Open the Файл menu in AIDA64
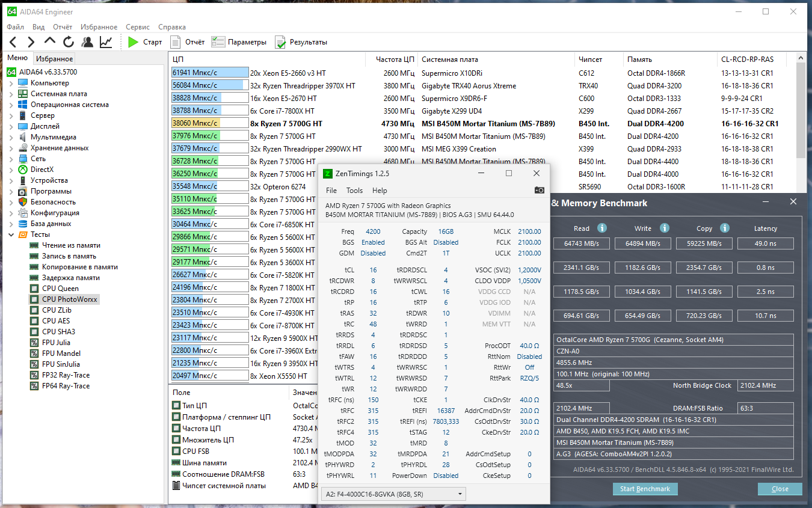The height and width of the screenshot is (508, 812). 16,27
